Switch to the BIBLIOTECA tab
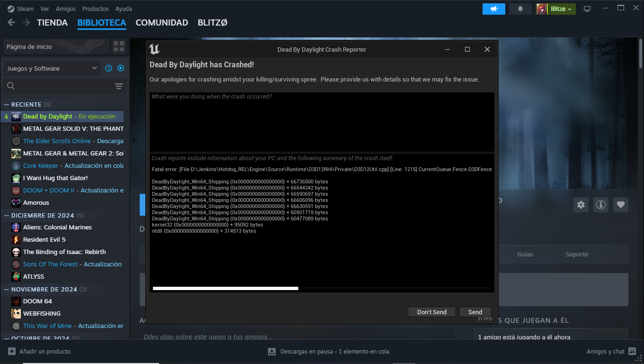 (102, 22)
